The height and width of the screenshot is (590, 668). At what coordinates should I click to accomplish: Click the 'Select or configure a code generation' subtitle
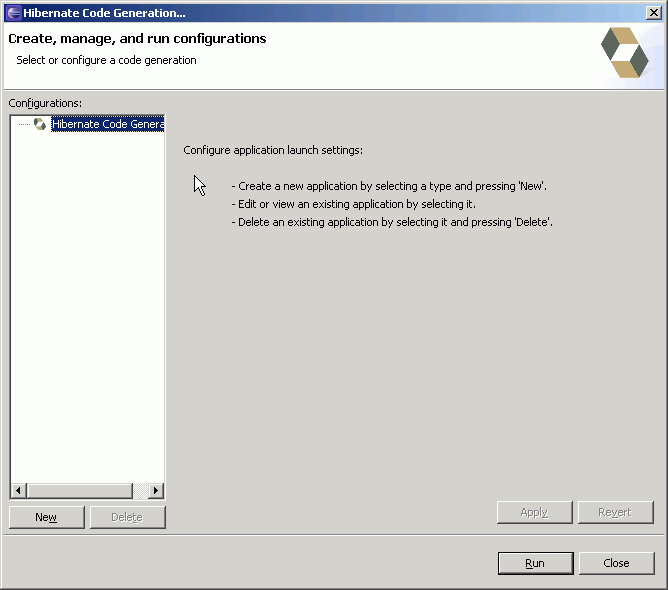[x=107, y=60]
